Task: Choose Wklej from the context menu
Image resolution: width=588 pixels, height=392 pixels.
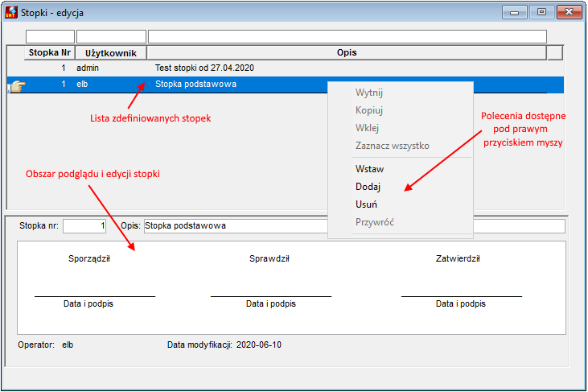Action: tap(367, 128)
